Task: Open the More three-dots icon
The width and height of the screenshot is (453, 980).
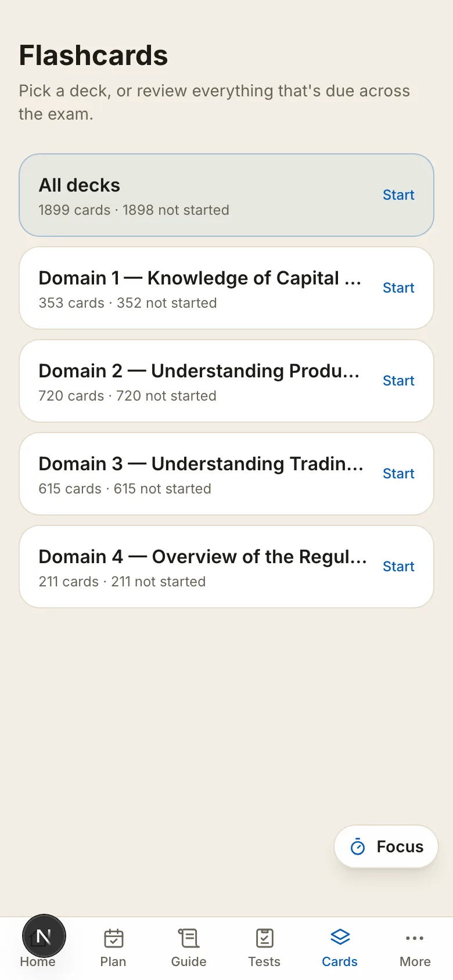Action: (x=415, y=938)
